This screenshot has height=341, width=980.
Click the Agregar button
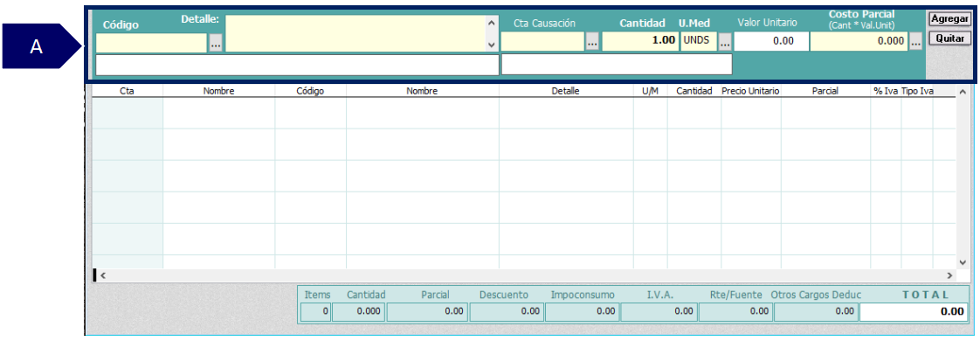tap(949, 18)
